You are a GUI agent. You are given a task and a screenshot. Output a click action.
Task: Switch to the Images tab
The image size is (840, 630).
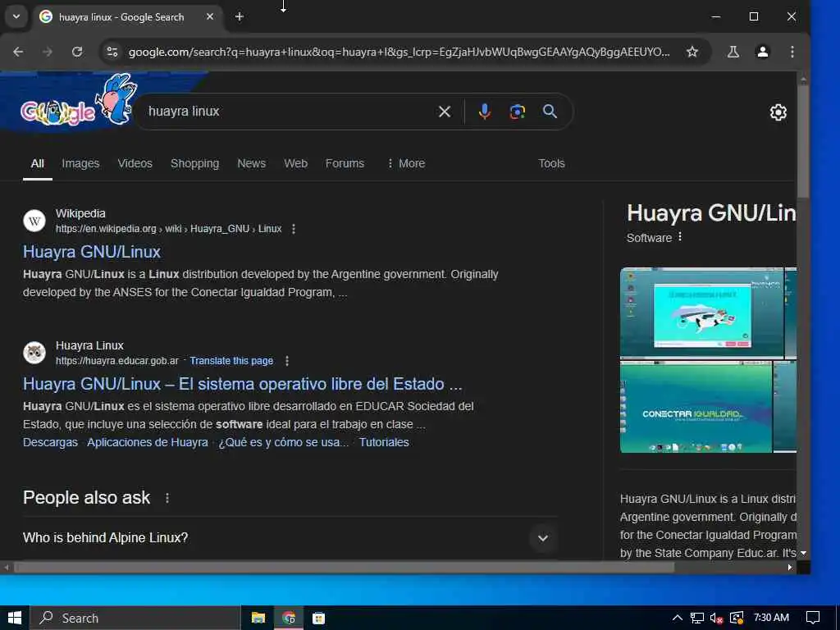coord(80,163)
